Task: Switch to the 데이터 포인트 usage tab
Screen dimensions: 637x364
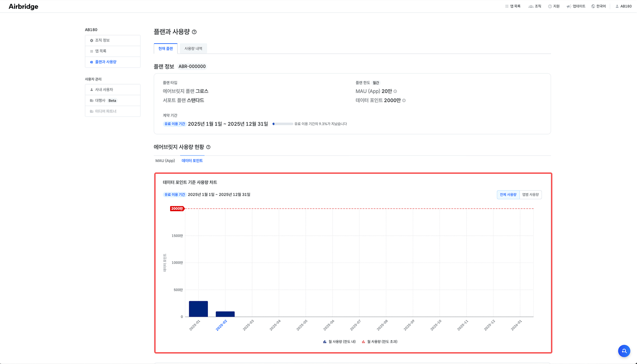Action: (192, 161)
